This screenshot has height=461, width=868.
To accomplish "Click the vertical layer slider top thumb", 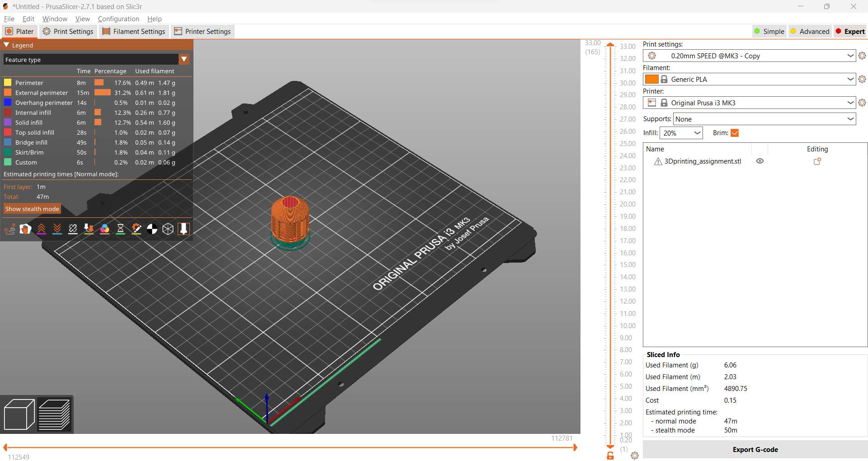I will click(610, 44).
